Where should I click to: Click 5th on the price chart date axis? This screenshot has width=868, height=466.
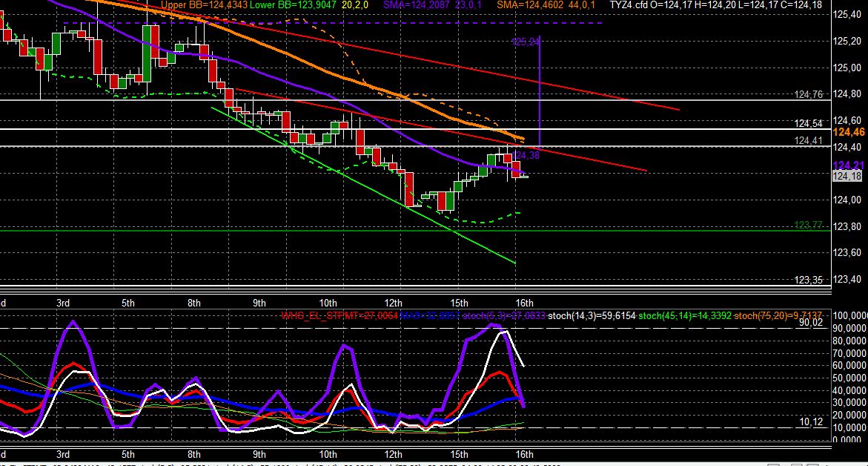(x=128, y=303)
